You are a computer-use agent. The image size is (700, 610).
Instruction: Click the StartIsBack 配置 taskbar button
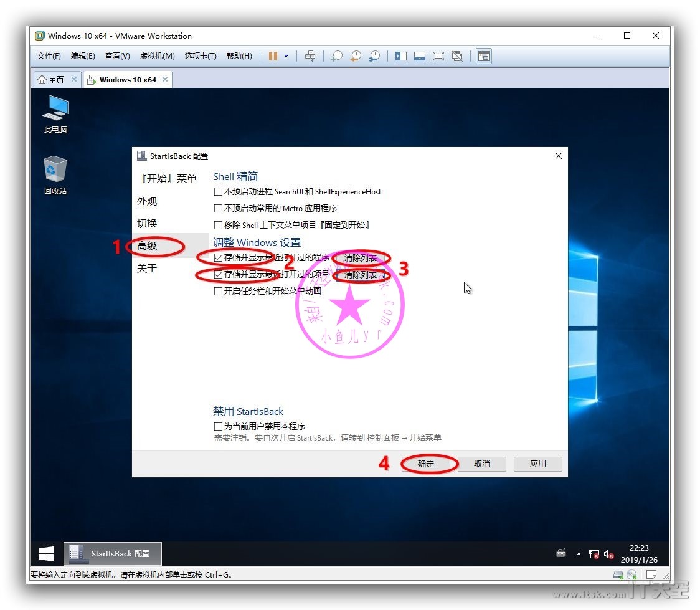pyautogui.click(x=113, y=554)
